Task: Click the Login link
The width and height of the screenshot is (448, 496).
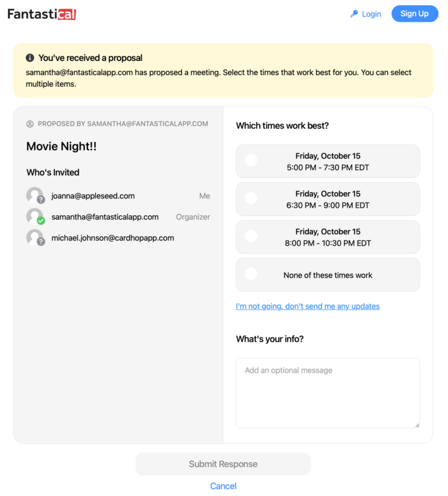Action: coord(371,14)
